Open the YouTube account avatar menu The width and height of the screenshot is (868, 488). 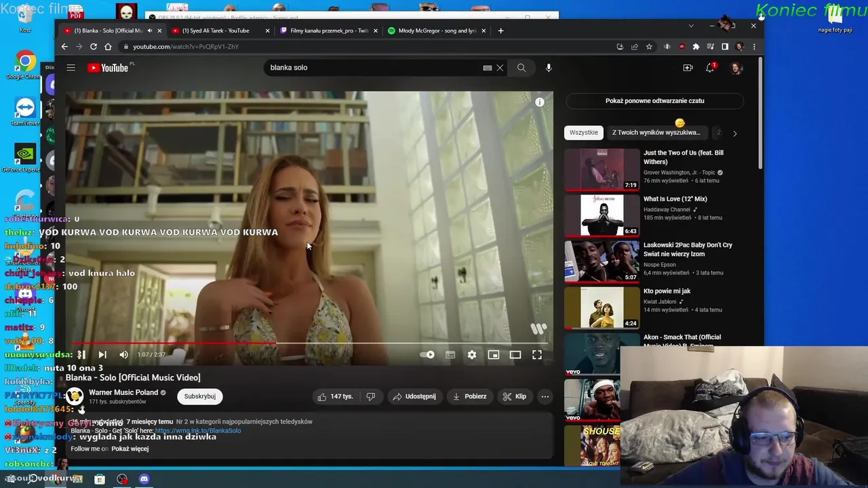[x=736, y=68]
